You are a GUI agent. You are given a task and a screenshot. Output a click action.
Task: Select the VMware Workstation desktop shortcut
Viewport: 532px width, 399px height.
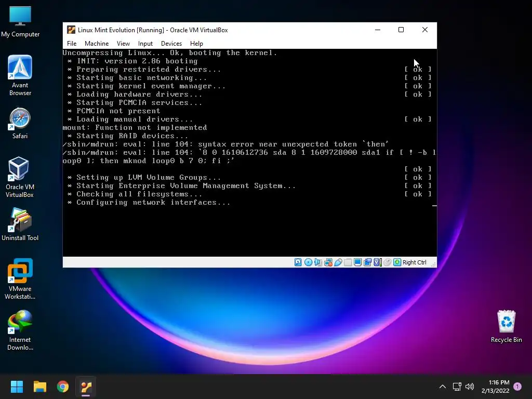(20, 279)
